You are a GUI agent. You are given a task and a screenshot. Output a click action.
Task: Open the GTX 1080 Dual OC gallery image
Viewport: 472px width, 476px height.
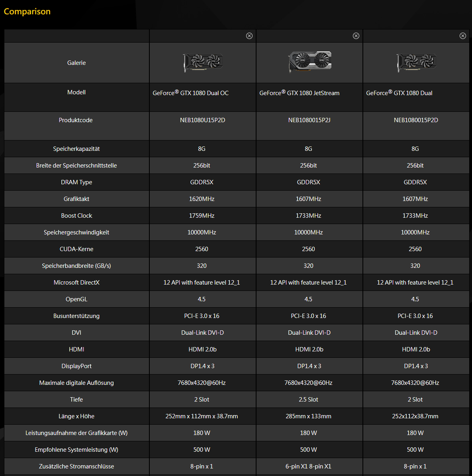(x=203, y=62)
